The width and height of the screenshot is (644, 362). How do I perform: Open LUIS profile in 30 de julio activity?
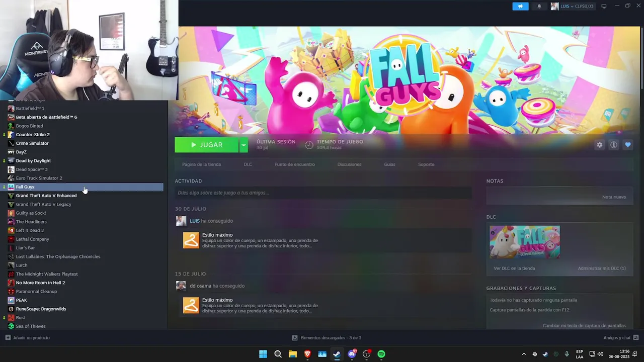195,221
